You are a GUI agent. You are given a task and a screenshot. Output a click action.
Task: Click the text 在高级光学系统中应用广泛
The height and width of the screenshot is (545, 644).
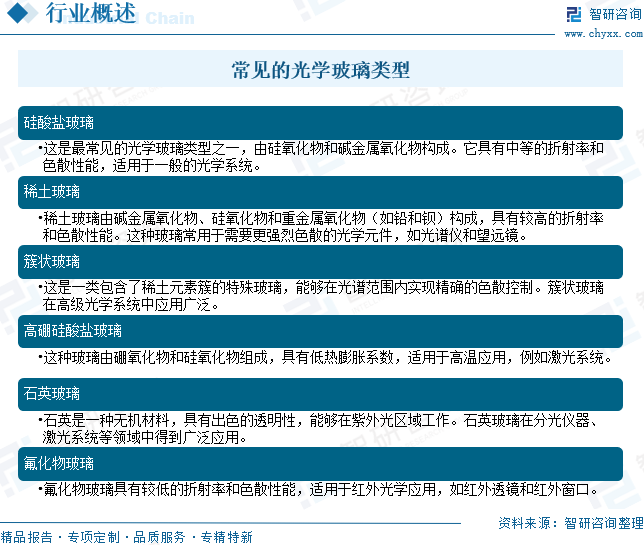click(126, 304)
